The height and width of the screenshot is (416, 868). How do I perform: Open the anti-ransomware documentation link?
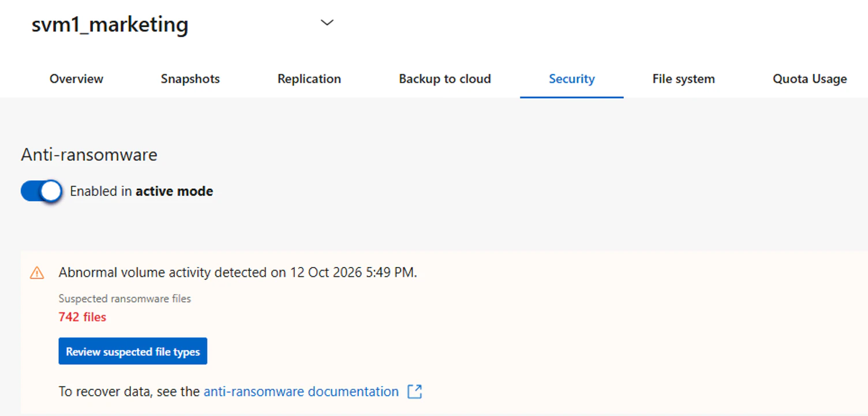click(x=301, y=392)
